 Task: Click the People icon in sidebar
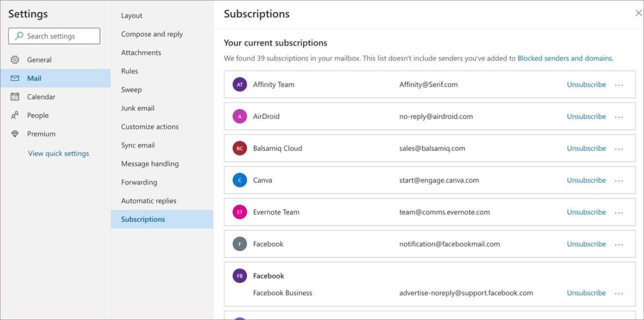click(15, 115)
